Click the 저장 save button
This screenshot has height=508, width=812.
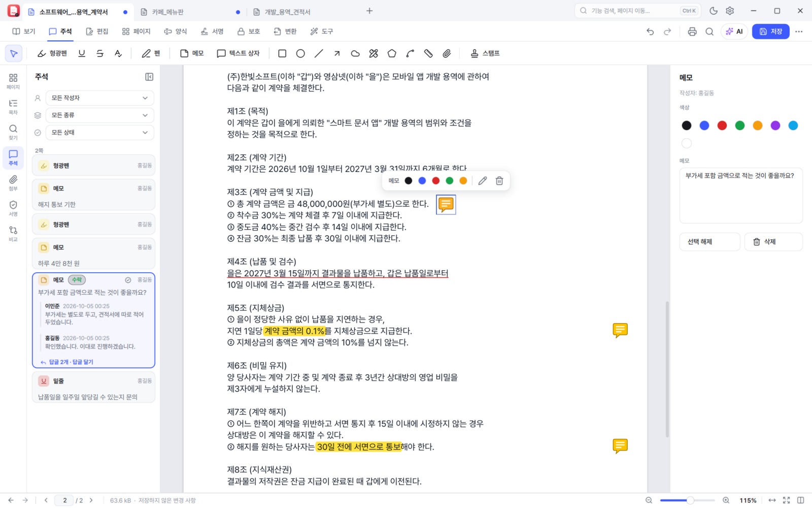(771, 31)
